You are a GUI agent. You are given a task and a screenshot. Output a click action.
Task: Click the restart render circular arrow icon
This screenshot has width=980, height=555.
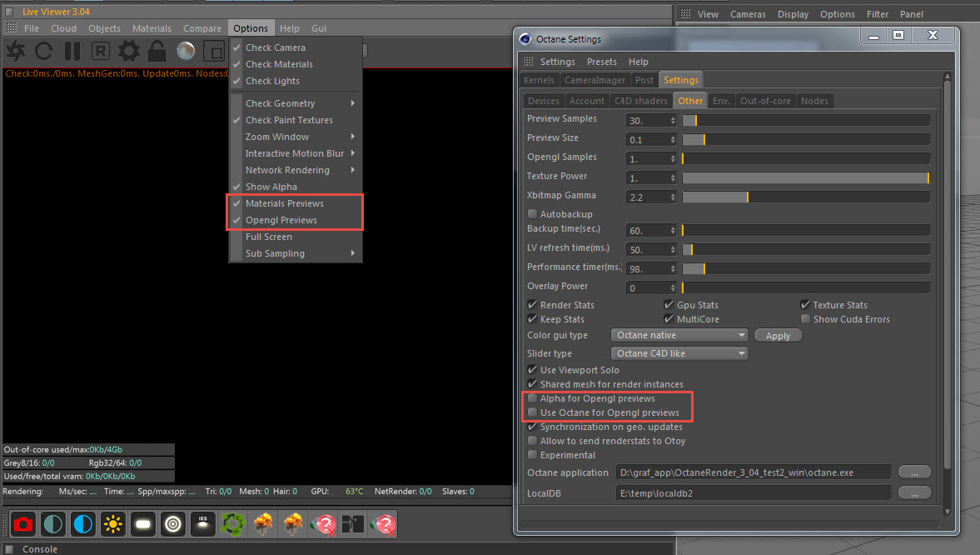pos(44,51)
